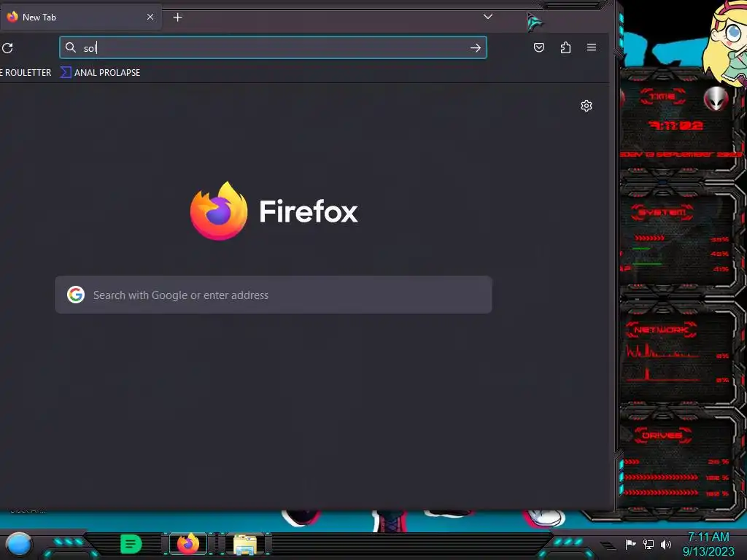Click the SYSTEM widget header
Viewport: 747px width, 560px height.
(662, 212)
